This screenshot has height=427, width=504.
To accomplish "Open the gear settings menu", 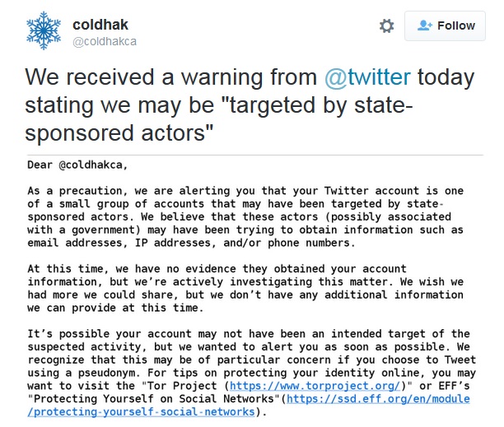I will (x=386, y=26).
